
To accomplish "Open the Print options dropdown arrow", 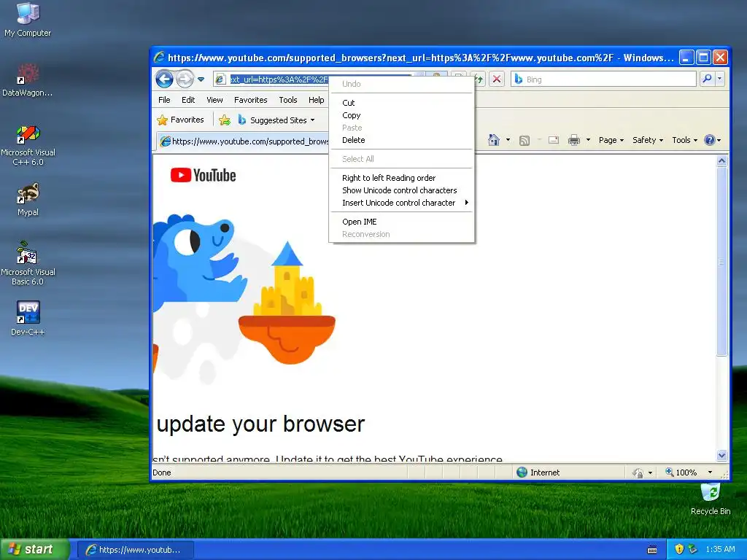I will 588,140.
